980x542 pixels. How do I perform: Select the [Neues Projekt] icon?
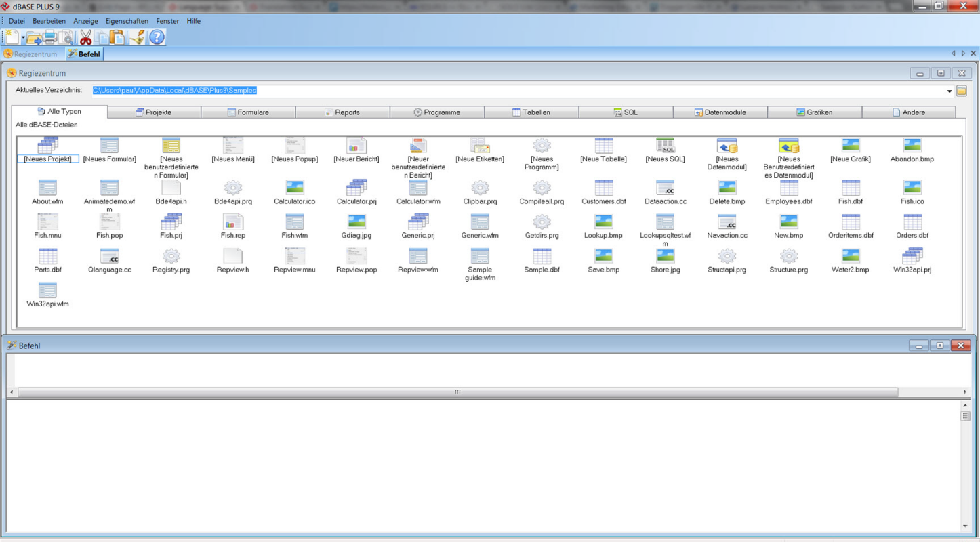pyautogui.click(x=47, y=145)
